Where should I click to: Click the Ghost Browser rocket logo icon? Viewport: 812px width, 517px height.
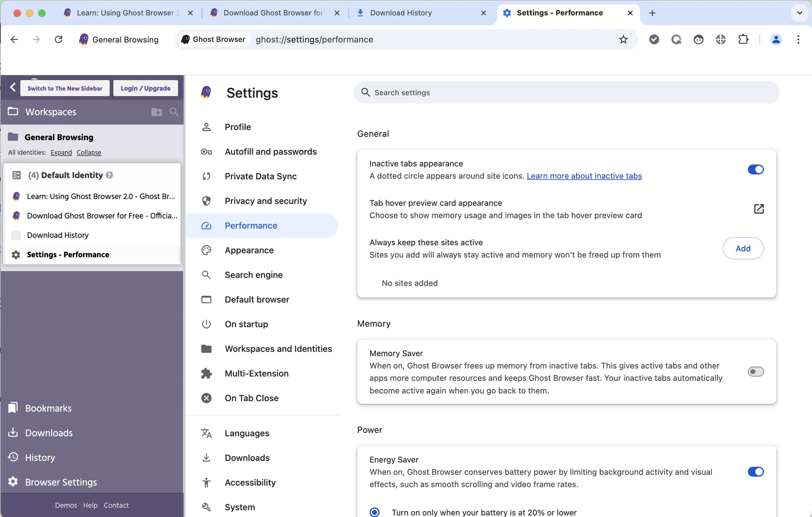click(207, 92)
